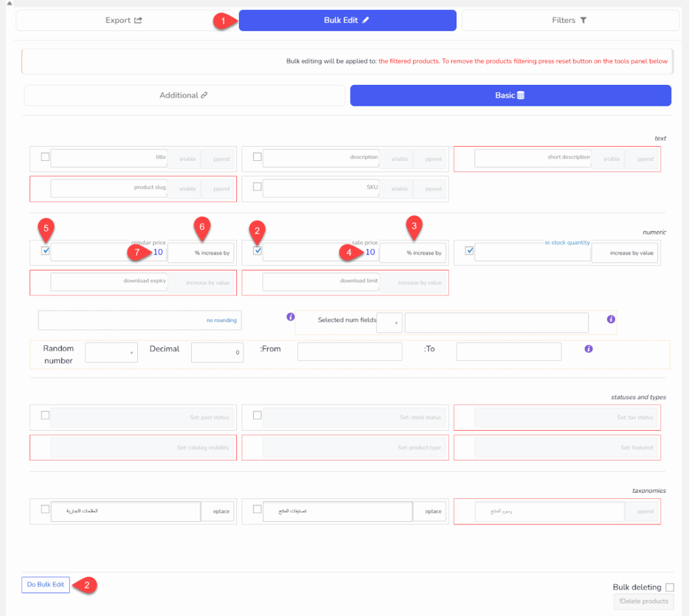This screenshot has width=689, height=616.
Task: Switch to the Filters tab
Action: (570, 20)
